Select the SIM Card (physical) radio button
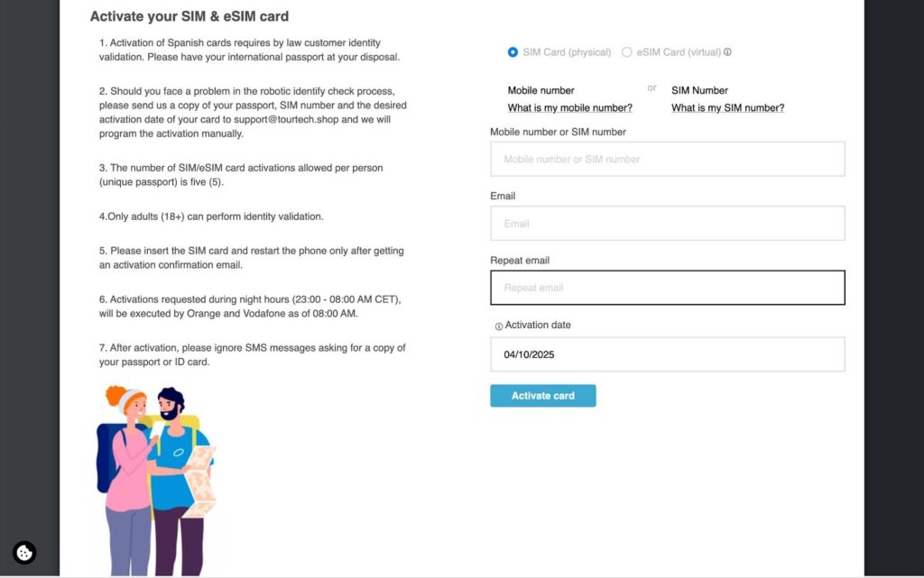This screenshot has width=924, height=578. click(x=513, y=52)
